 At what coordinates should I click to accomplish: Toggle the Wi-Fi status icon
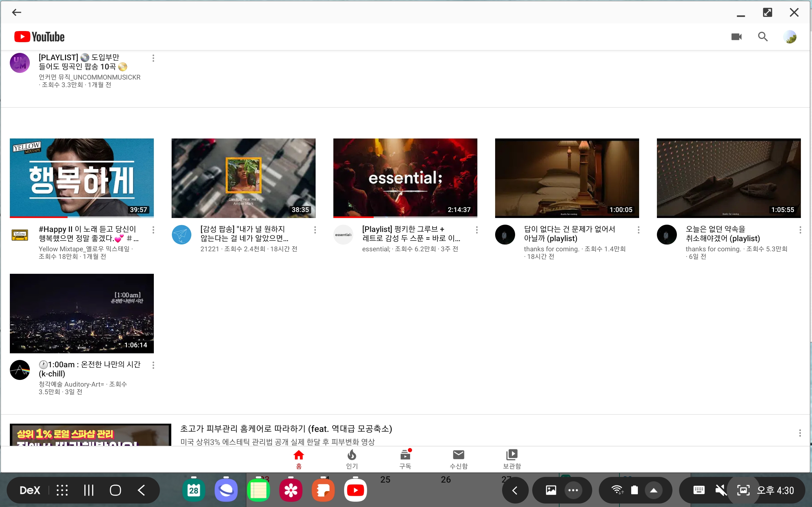pos(617,490)
